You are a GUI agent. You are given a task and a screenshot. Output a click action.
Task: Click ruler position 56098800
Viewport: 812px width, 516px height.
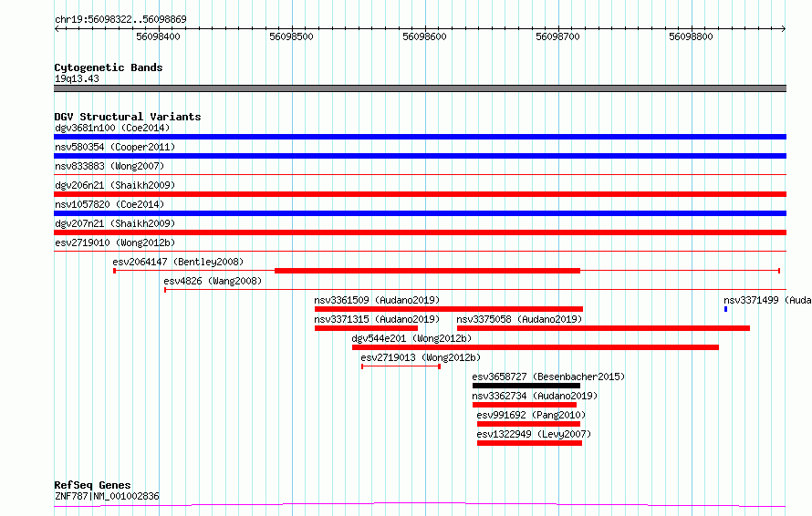tap(691, 36)
